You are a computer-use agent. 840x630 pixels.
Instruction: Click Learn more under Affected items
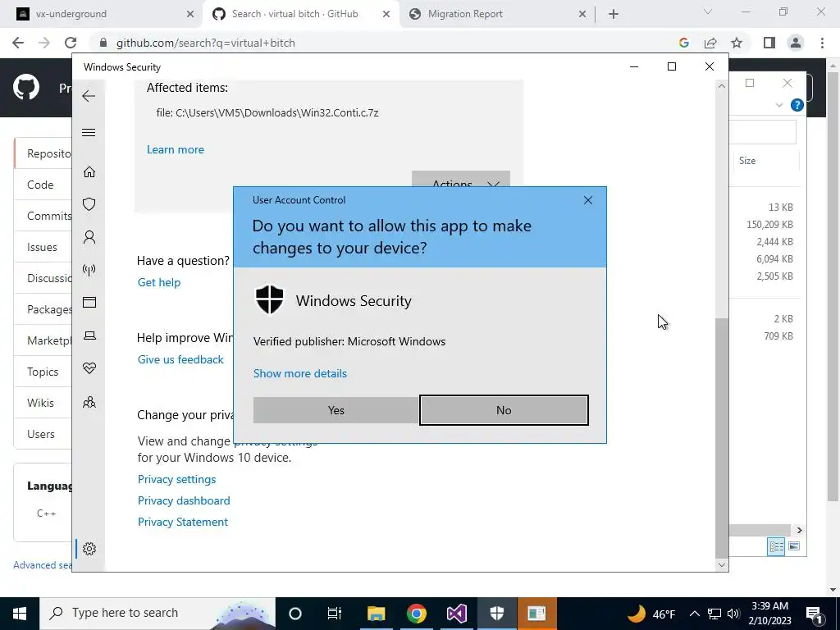click(176, 149)
